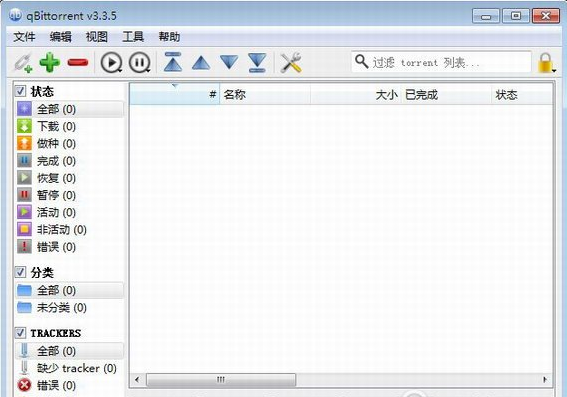Select the 下载 (0) status filter
The height and width of the screenshot is (397, 567).
coord(69,126)
